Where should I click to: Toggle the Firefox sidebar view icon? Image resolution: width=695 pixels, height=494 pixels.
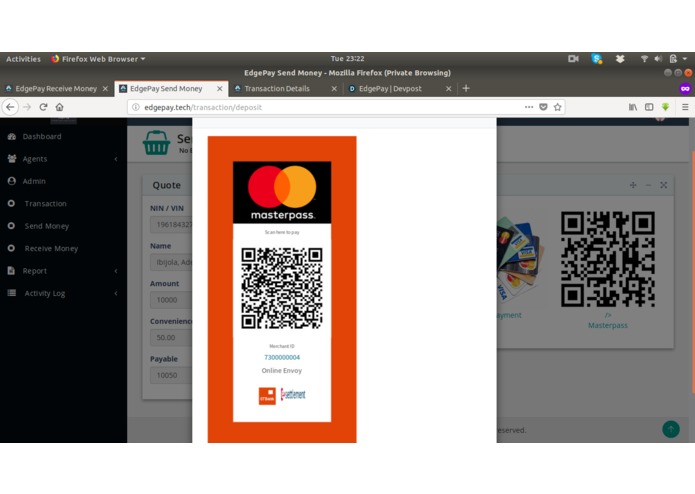649,107
